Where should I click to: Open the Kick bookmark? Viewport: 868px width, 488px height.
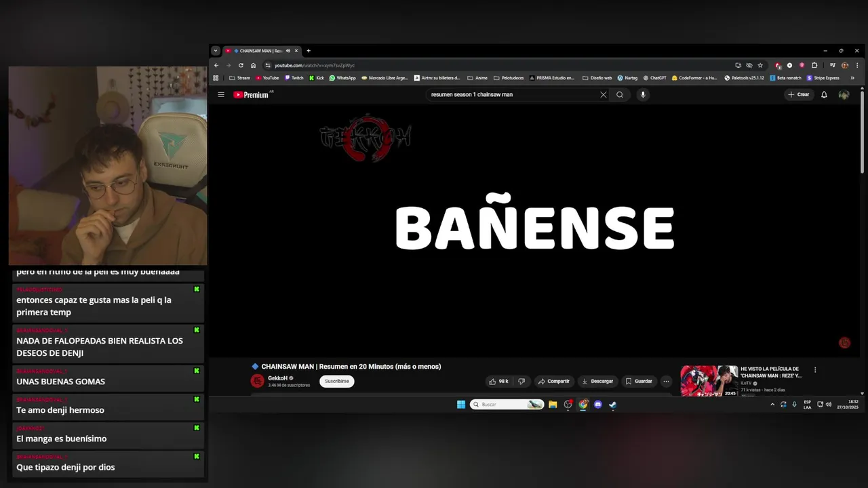(x=317, y=78)
